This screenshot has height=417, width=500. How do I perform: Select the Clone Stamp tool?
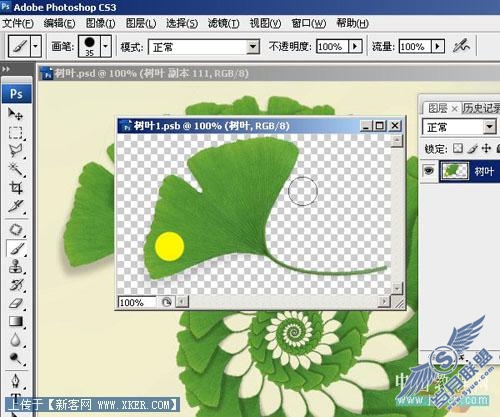pos(16,267)
